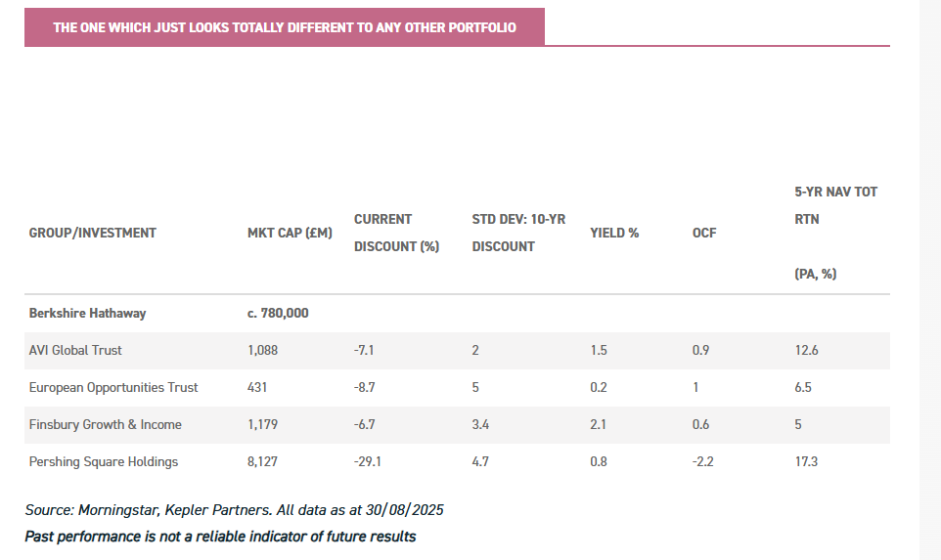This screenshot has width=941, height=560.
Task: Select the YIELD % column header
Action: 614,233
